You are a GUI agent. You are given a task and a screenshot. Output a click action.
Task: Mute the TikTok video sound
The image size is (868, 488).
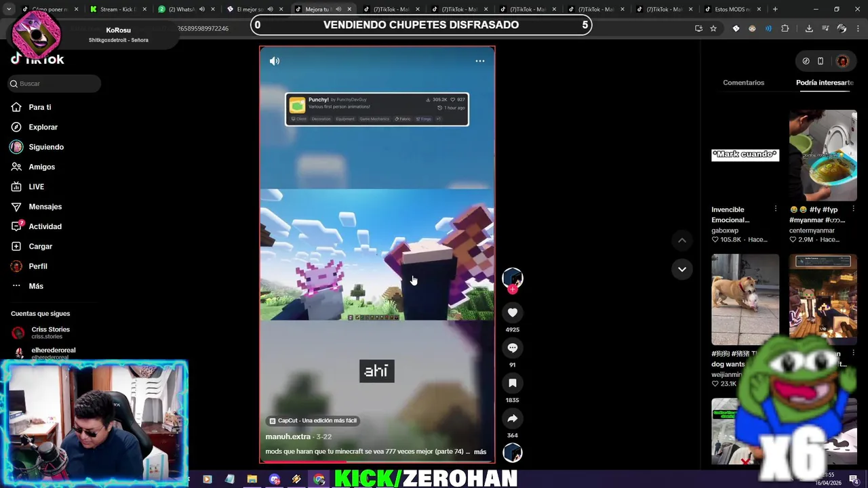[275, 61]
